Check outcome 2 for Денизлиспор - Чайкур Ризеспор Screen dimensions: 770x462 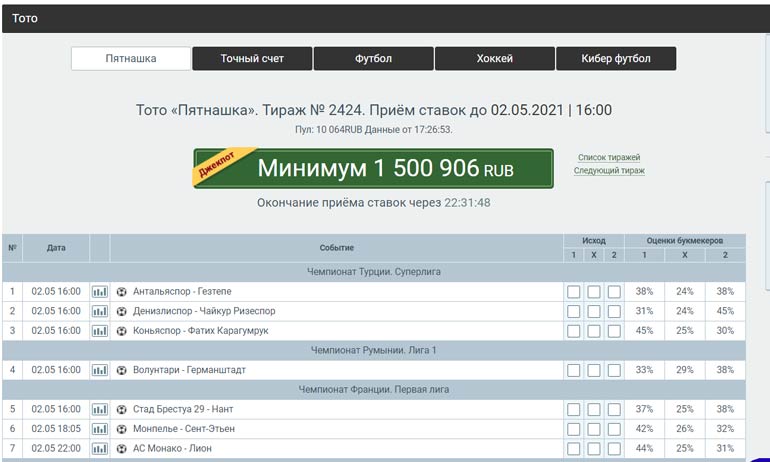point(614,312)
